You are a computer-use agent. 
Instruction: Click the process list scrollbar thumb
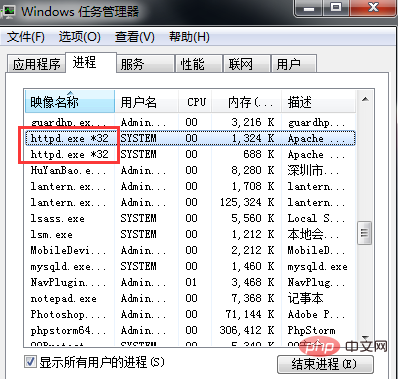point(364,233)
